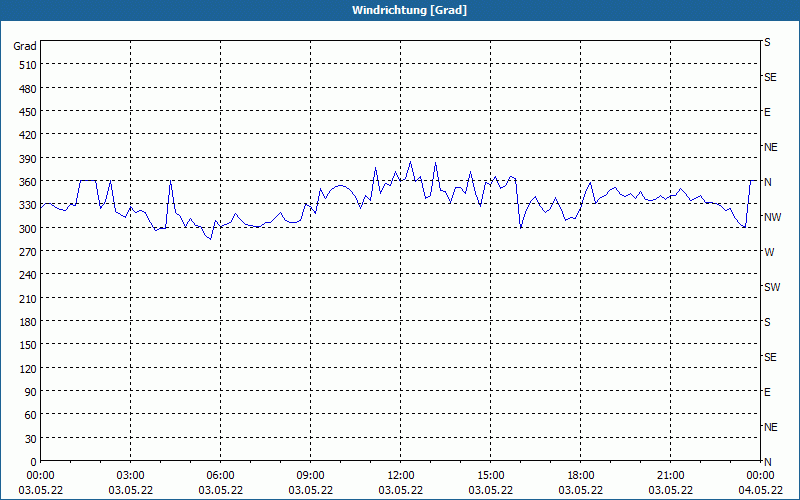
Task: Select the 90 y-axis value
Action: (x=31, y=392)
